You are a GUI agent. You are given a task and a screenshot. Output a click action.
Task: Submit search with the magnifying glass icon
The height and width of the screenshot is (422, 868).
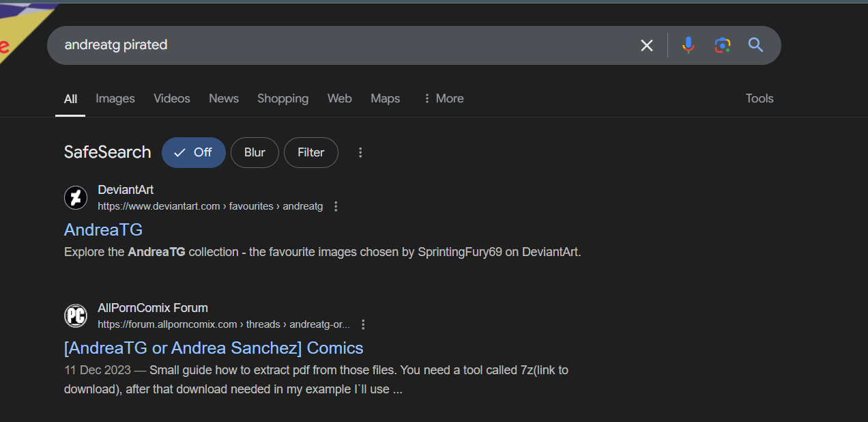click(x=755, y=45)
